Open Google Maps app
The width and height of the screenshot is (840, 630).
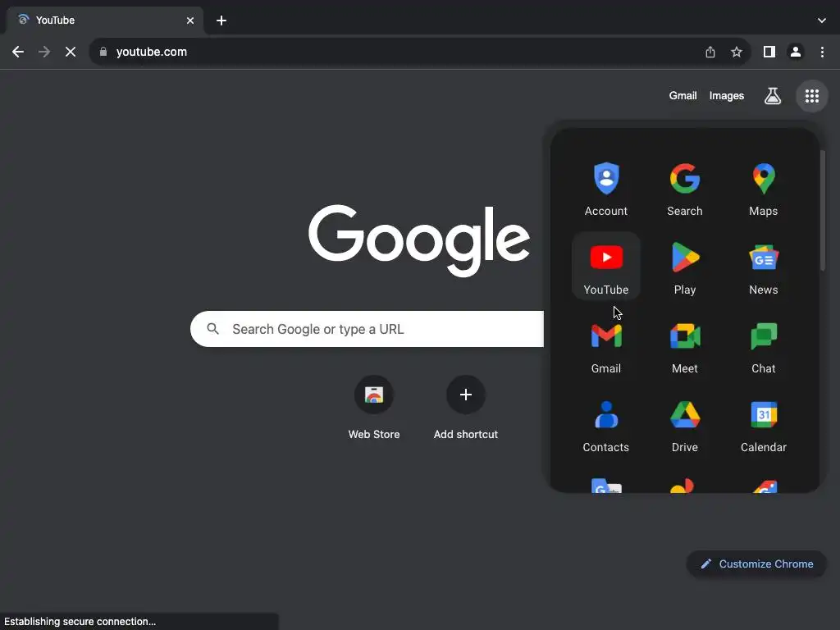point(764,188)
